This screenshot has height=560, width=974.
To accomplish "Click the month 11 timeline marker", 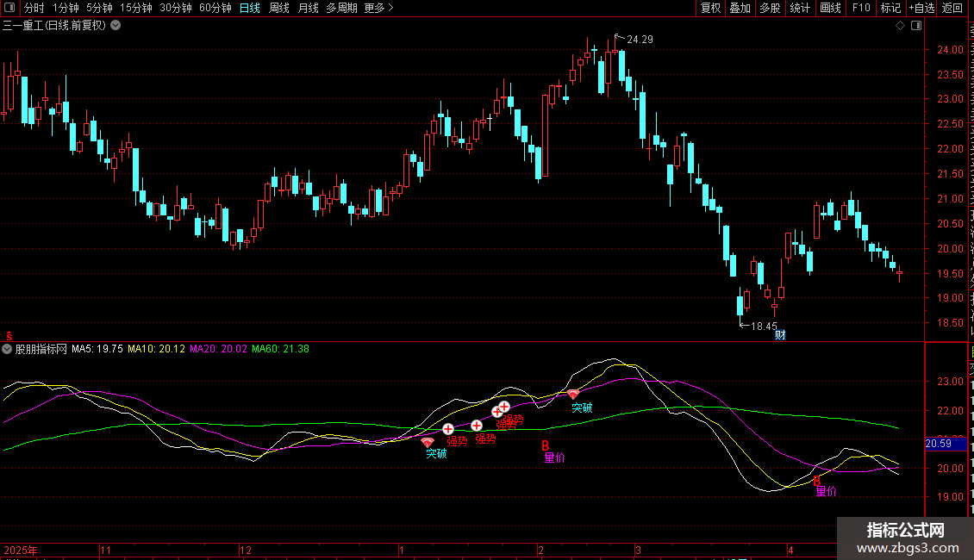I will (x=106, y=550).
